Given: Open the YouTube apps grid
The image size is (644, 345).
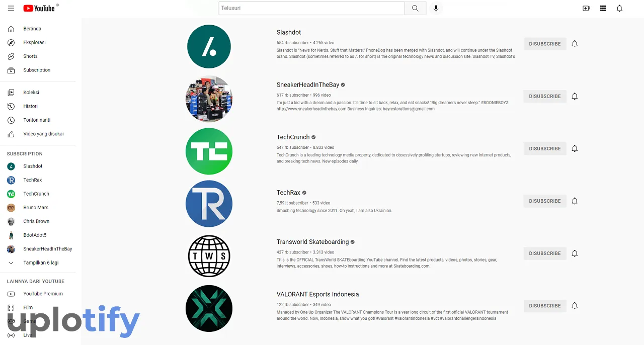Looking at the screenshot, I should click(x=603, y=9).
